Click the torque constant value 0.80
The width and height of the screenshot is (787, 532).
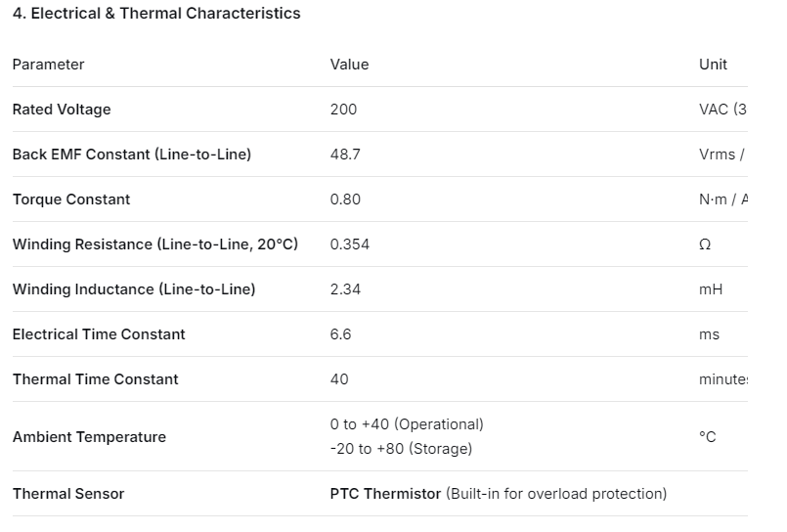(x=345, y=199)
